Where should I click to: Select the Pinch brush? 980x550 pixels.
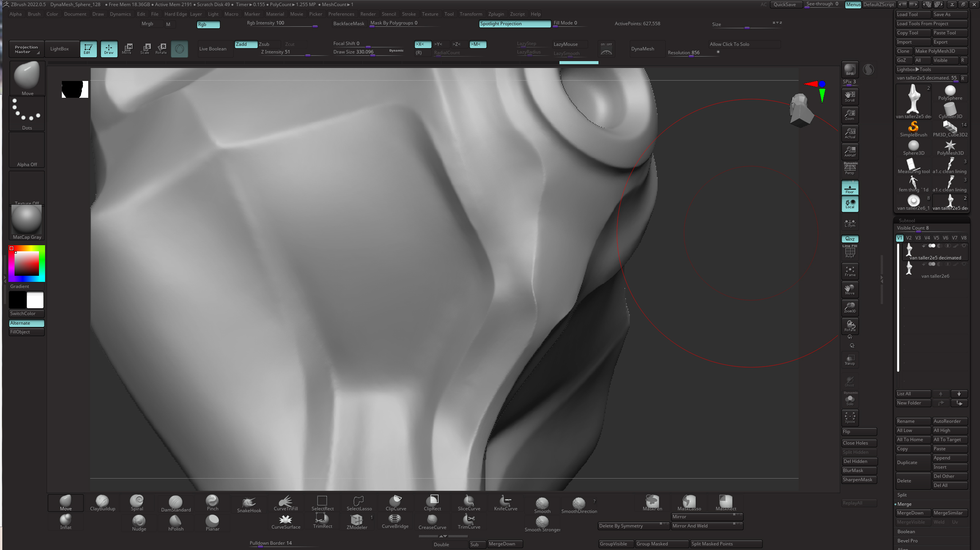(x=212, y=503)
